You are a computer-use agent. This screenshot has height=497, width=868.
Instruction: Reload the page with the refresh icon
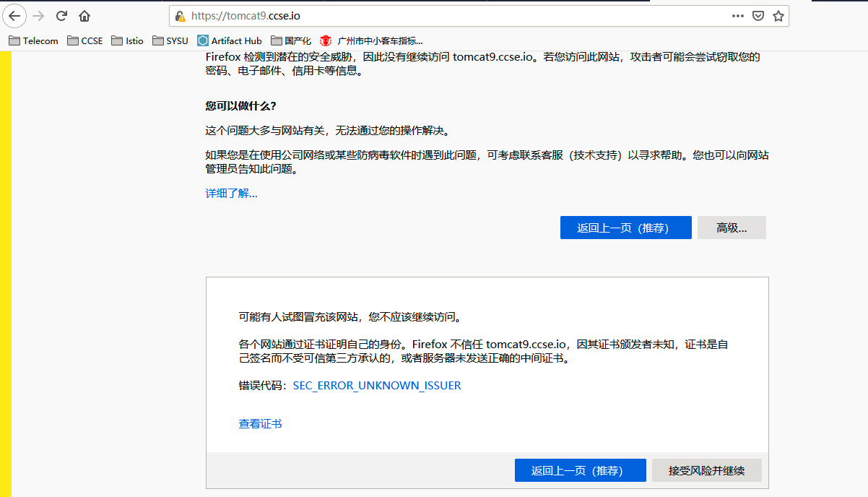tap(61, 16)
